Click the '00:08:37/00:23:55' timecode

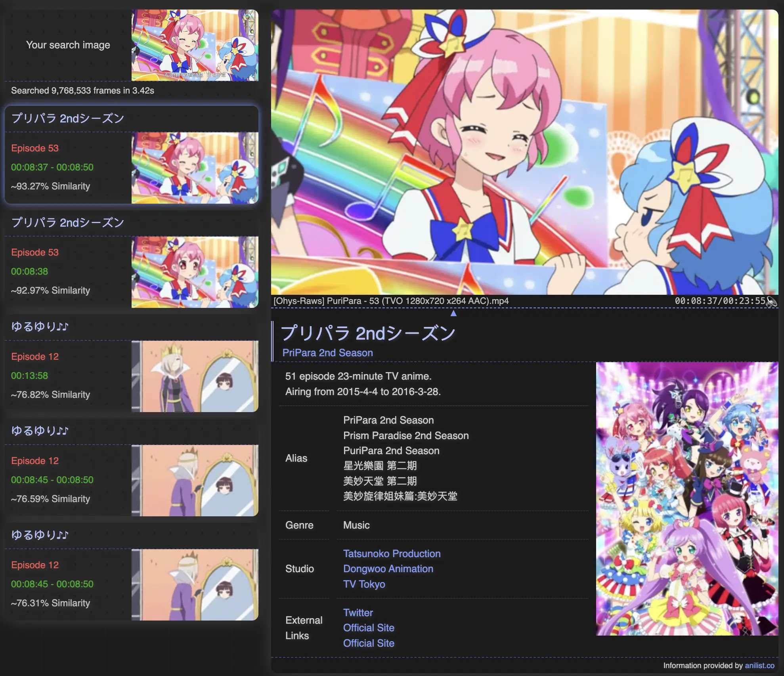[720, 301]
